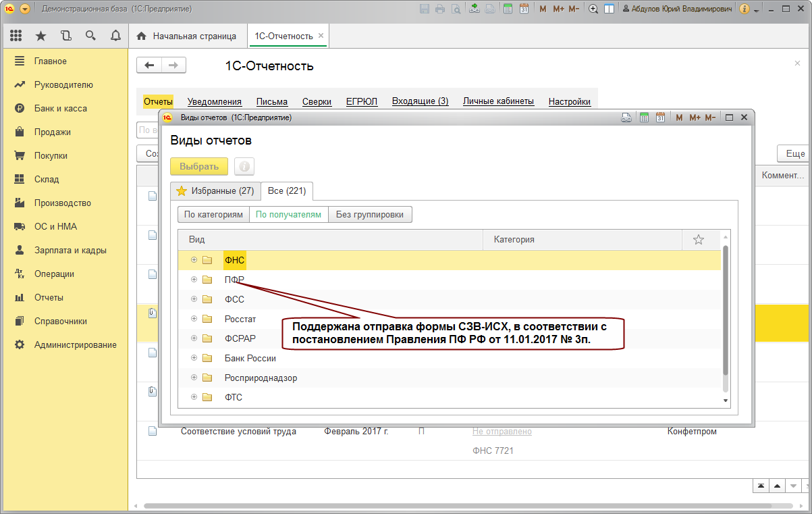Open Зарплата и кадры section
Screen dimensions: 812x514
pos(70,250)
